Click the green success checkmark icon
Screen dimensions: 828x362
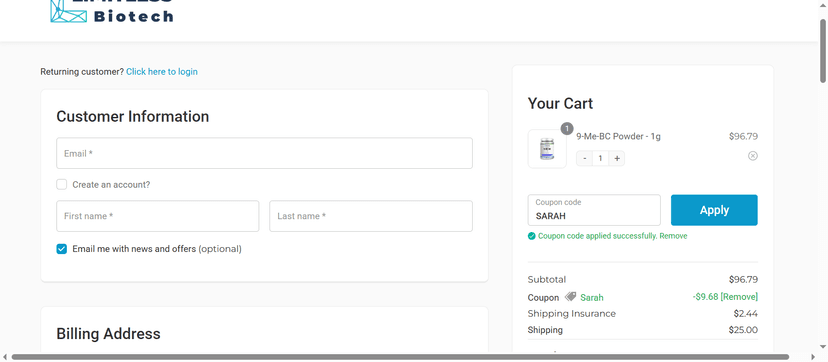point(532,236)
